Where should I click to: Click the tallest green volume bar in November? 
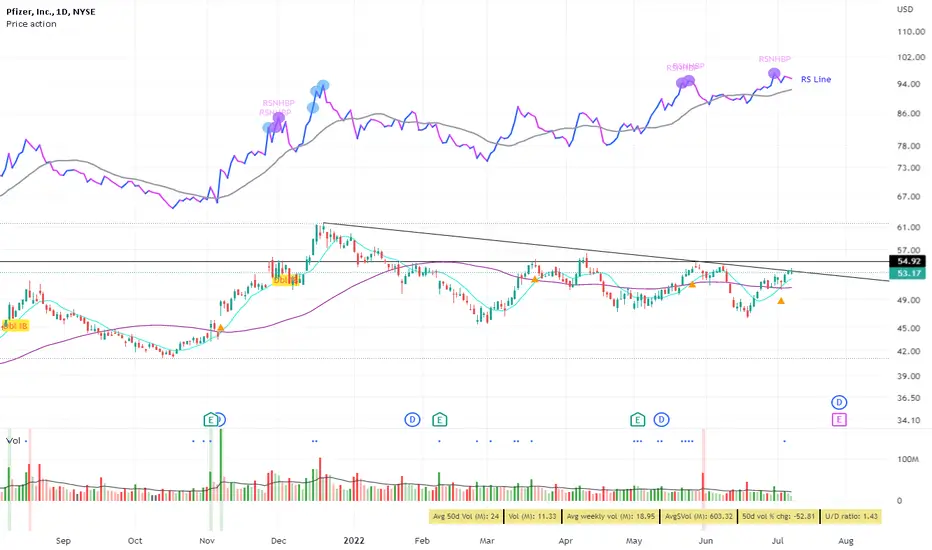(x=221, y=464)
